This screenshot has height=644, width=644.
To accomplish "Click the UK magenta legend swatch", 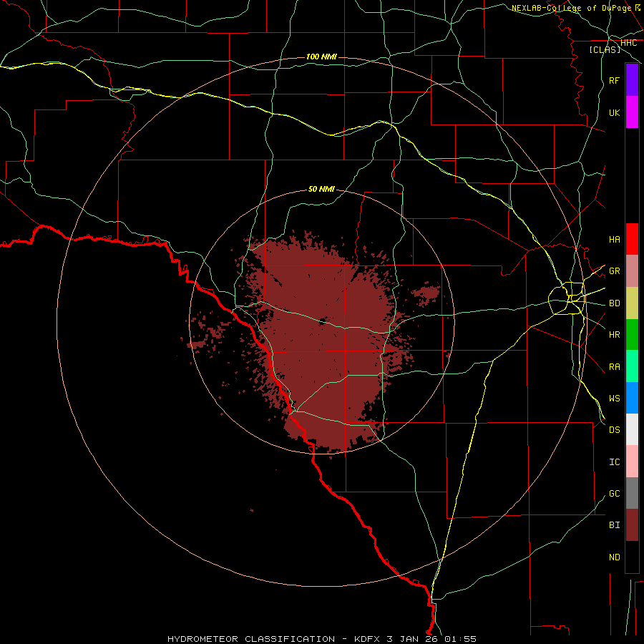I will 632,112.
